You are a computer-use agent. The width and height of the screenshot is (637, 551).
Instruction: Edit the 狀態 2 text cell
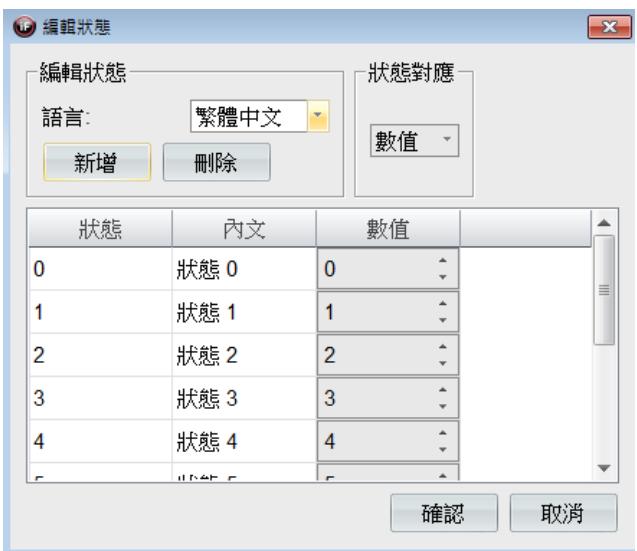244,355
